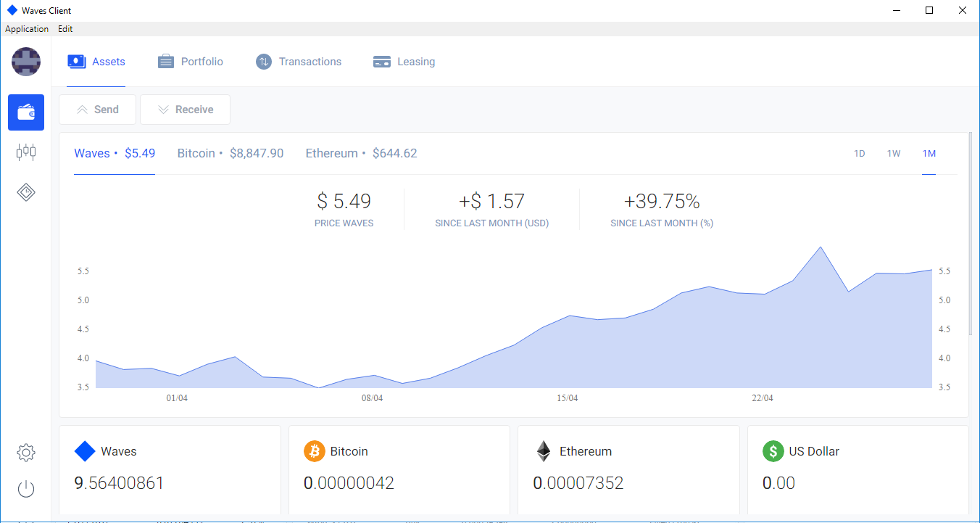Screen dimensions: 980x523
Task: Click the Send up-chevron icon
Action: [x=82, y=110]
